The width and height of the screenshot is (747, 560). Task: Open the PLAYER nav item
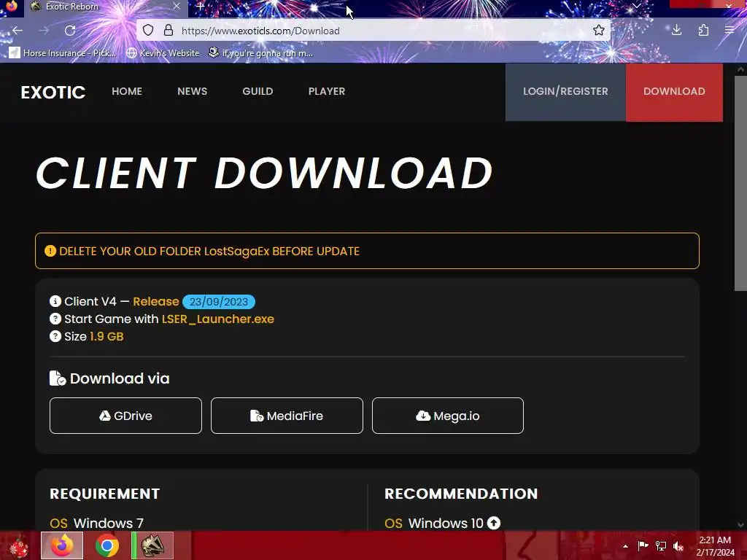pyautogui.click(x=327, y=91)
